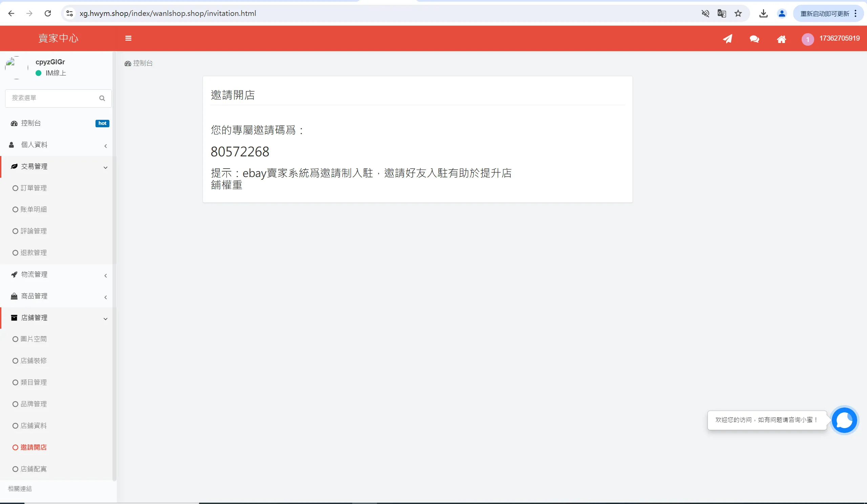Click account number 17362705919 in header
Image resolution: width=867 pixels, height=504 pixels.
point(839,38)
